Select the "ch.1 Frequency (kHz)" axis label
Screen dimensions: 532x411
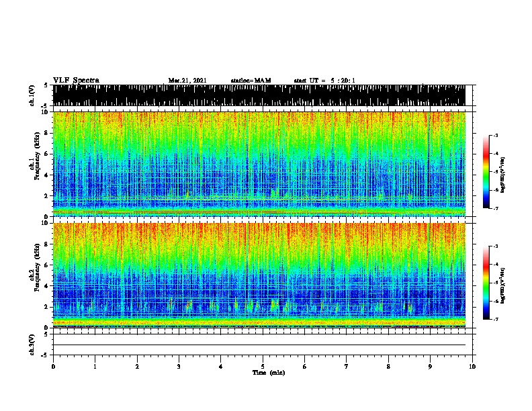pyautogui.click(x=35, y=156)
